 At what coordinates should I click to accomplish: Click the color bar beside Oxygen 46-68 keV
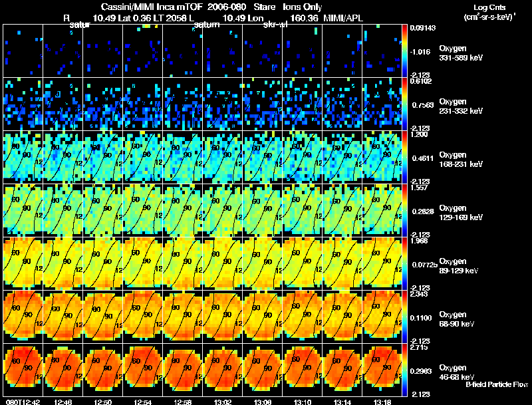click(404, 370)
